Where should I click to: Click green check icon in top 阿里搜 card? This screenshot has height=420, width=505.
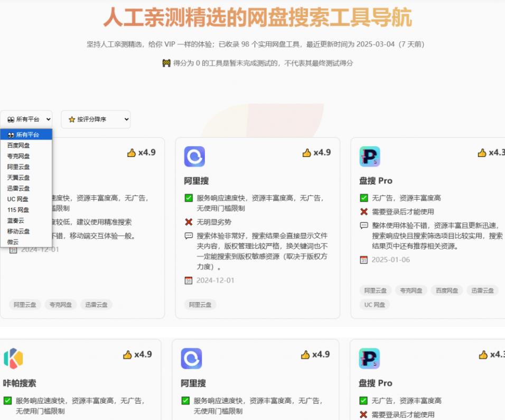189,198
